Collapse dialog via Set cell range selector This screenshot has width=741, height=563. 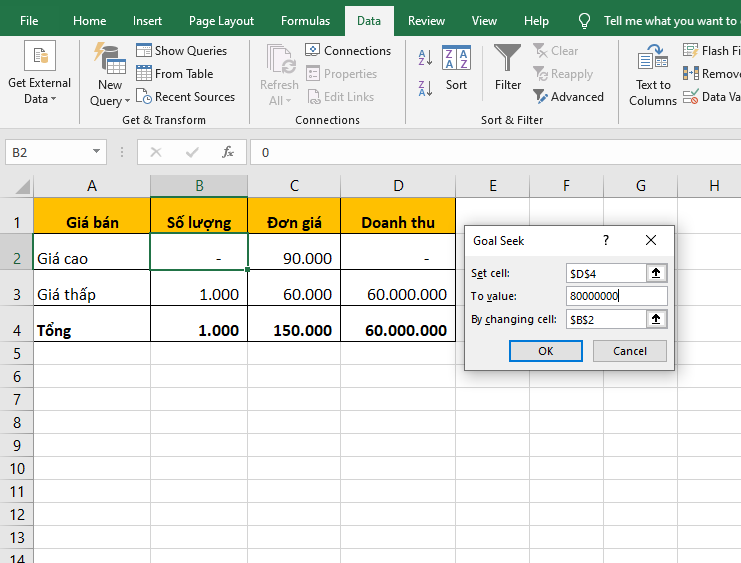click(656, 273)
